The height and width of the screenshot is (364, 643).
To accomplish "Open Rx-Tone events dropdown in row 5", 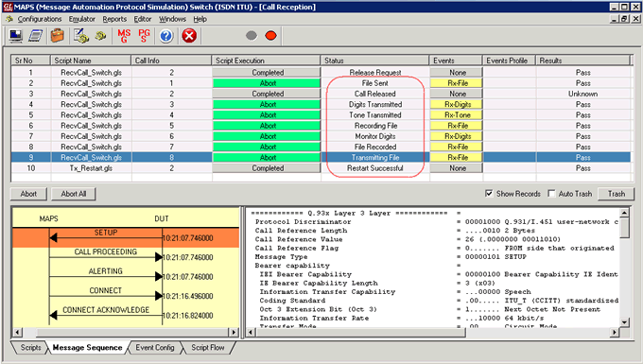I will [x=457, y=115].
